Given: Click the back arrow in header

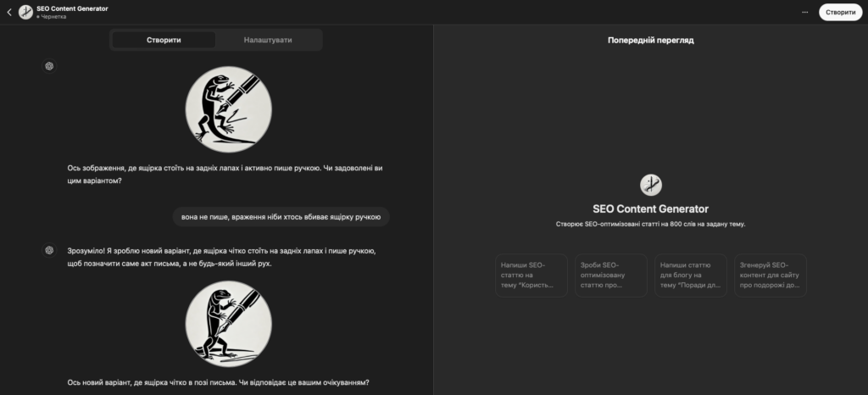Looking at the screenshot, I should click(x=8, y=12).
